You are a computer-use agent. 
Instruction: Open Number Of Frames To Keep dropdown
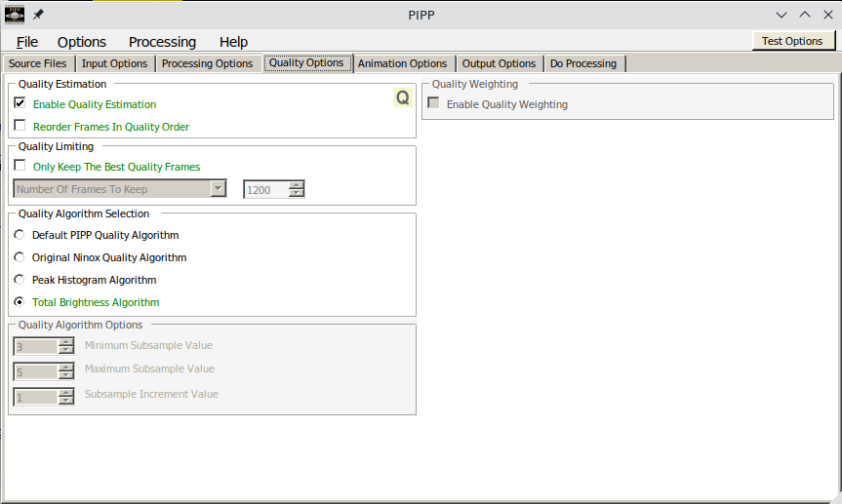coord(120,189)
